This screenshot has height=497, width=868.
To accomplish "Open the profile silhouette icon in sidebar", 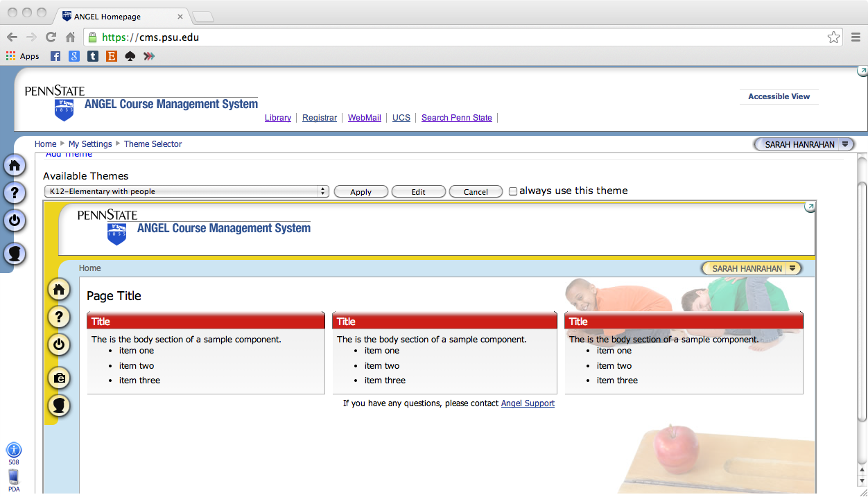I will click(x=15, y=254).
